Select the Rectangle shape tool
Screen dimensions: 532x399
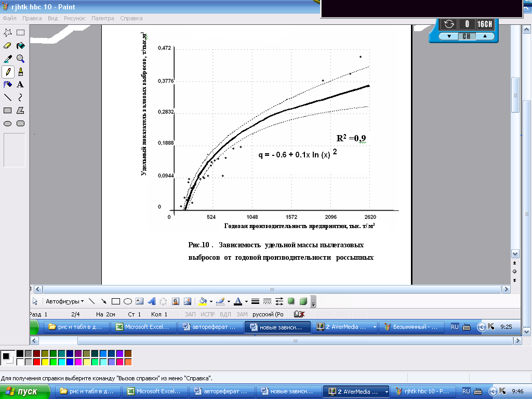pos(7,111)
